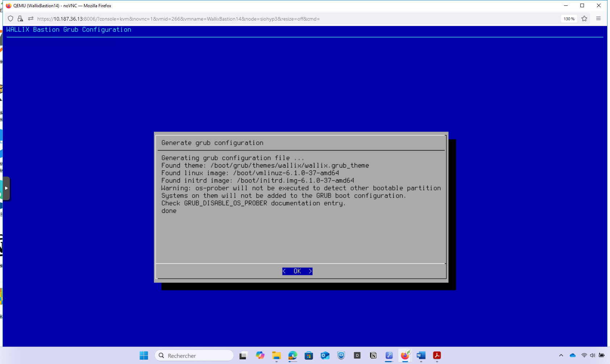
Task: Launch Copilot from the taskbar
Action: tap(260, 356)
